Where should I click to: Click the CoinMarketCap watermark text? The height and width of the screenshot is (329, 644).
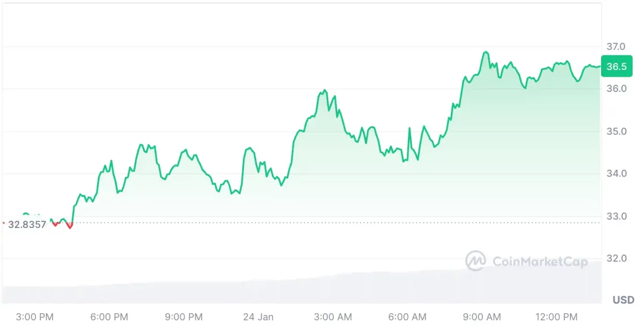[x=540, y=261]
